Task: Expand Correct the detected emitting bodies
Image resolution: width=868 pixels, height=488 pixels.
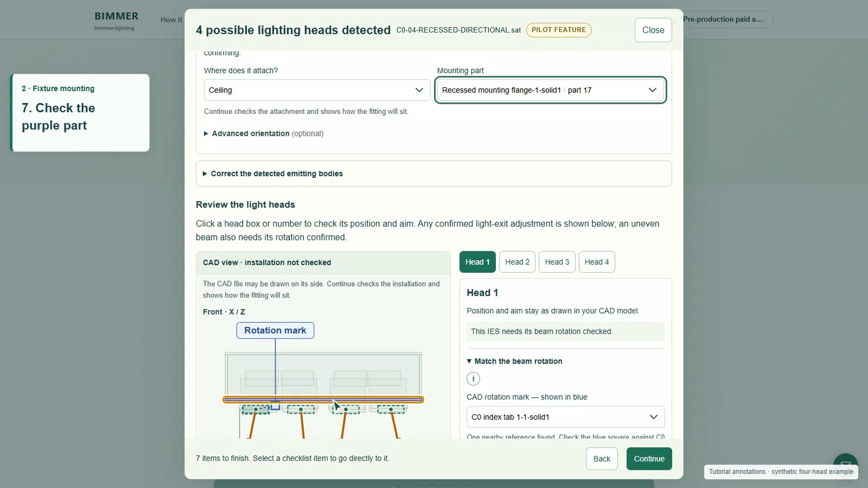Action: click(273, 174)
